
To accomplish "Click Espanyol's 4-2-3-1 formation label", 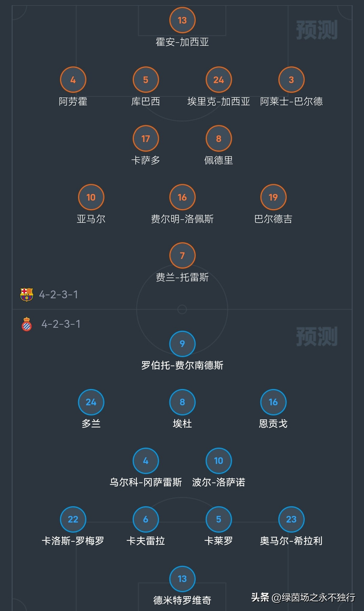I will click(61, 324).
